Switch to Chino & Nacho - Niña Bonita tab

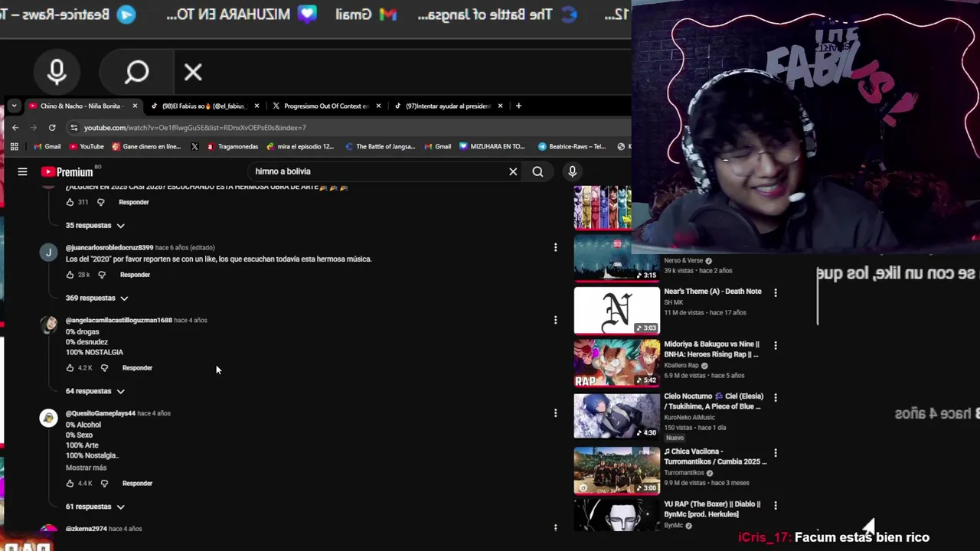coord(80,106)
